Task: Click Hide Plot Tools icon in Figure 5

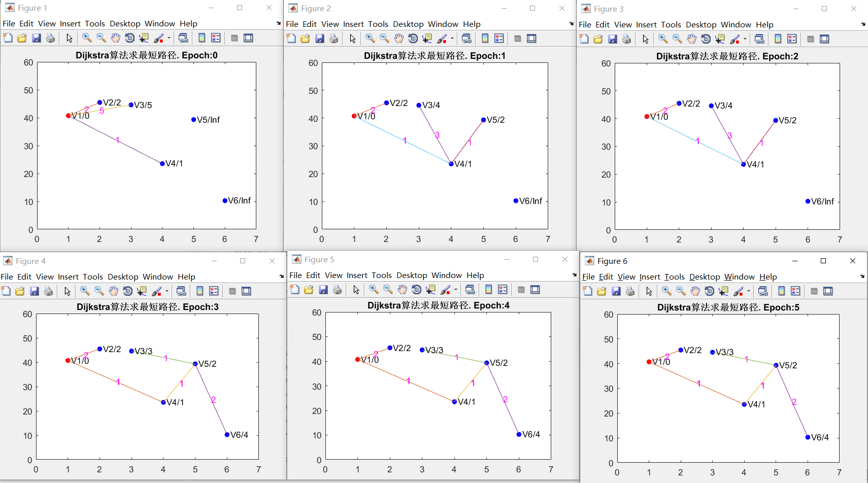Action: click(521, 290)
